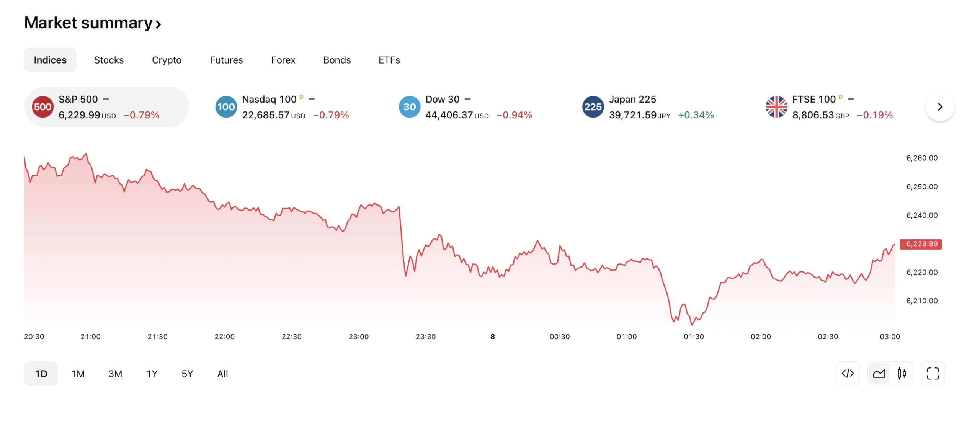Switch to the Crypto tab

point(167,60)
